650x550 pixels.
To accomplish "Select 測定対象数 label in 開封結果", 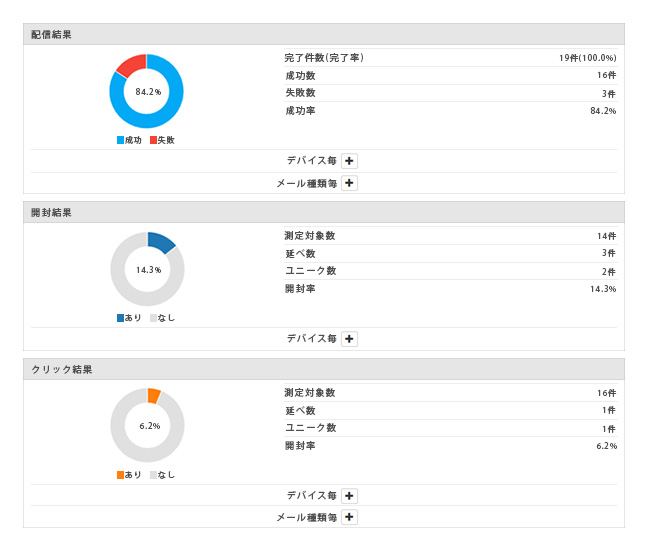I will point(310,235).
